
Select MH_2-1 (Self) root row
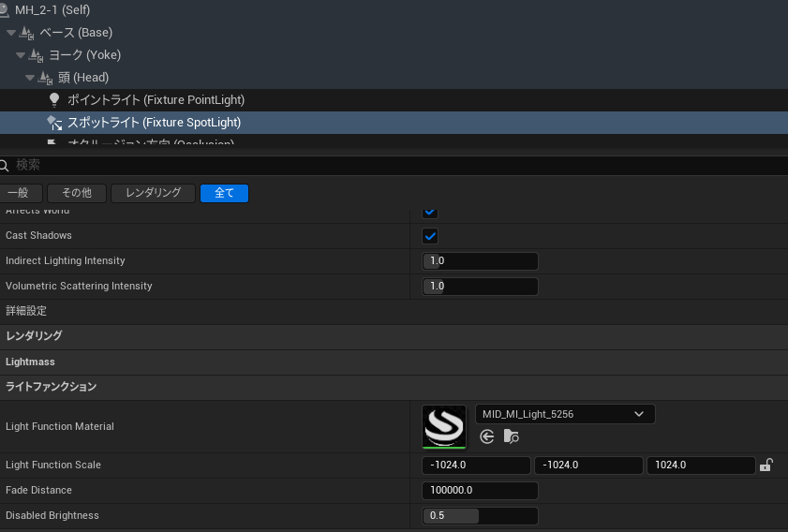394,10
